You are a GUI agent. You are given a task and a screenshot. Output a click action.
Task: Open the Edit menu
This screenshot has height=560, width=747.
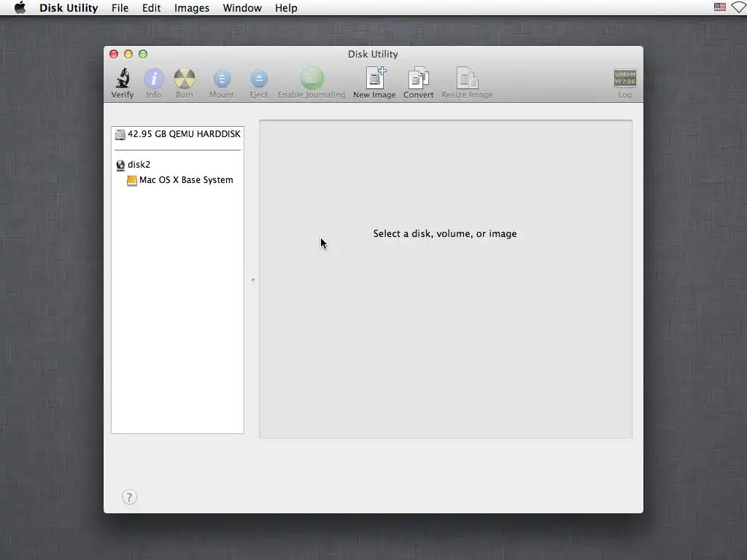pyautogui.click(x=152, y=8)
